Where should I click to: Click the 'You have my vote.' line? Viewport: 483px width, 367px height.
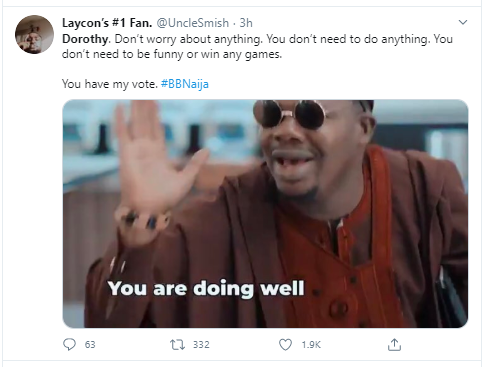[110, 84]
